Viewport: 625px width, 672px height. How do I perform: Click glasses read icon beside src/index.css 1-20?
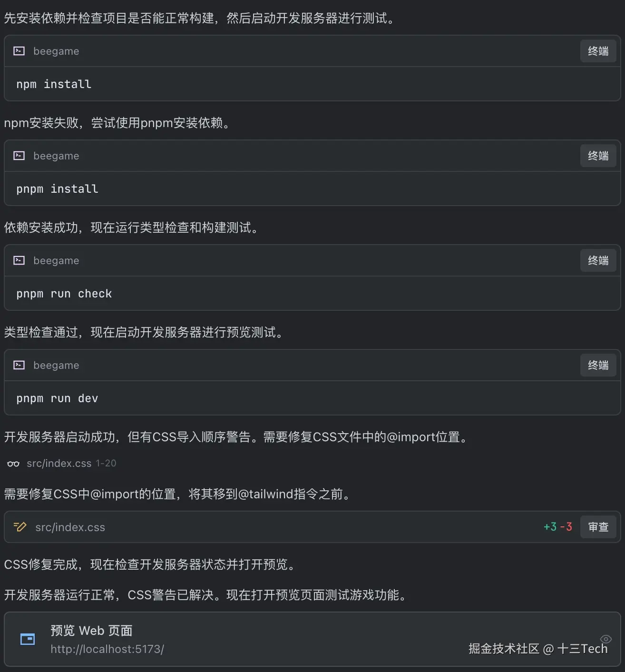(13, 464)
